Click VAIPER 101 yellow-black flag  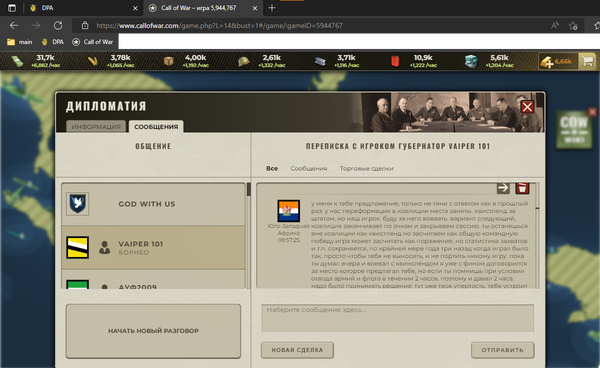point(77,248)
